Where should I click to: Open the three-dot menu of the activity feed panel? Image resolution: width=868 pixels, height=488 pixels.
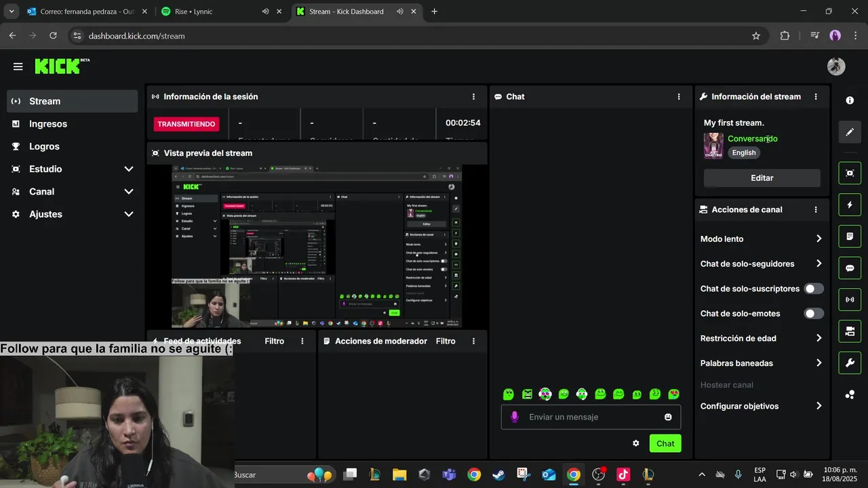(302, 341)
